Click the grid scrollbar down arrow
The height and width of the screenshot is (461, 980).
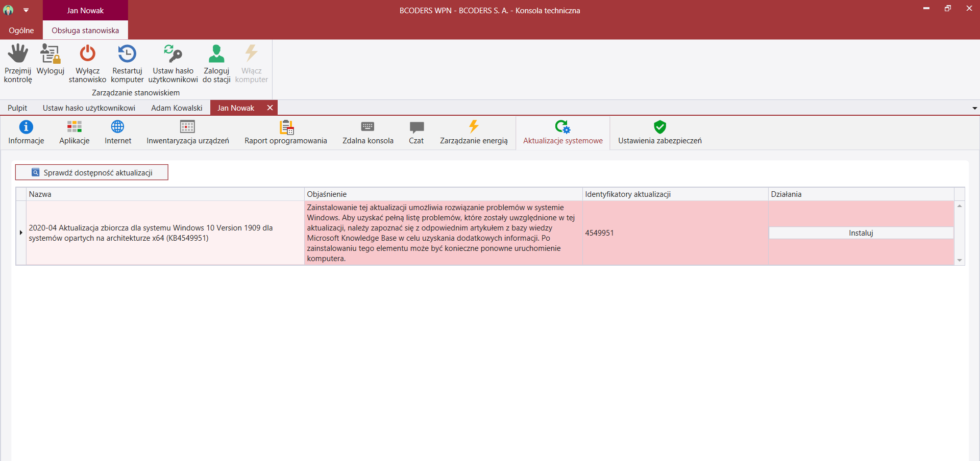pyautogui.click(x=960, y=260)
